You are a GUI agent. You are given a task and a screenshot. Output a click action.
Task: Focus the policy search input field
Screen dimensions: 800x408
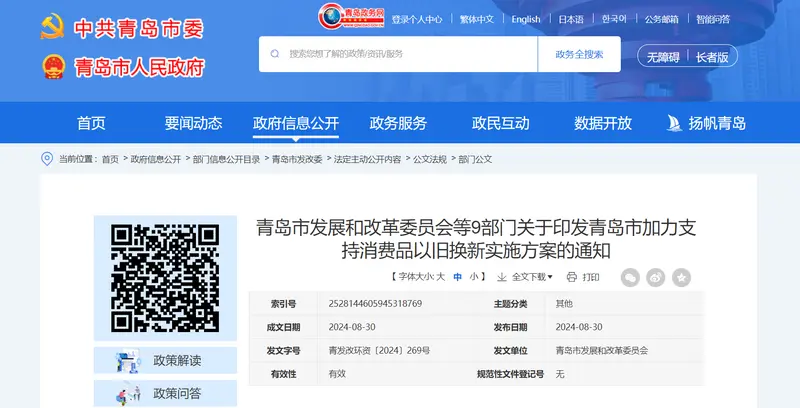coord(398,54)
